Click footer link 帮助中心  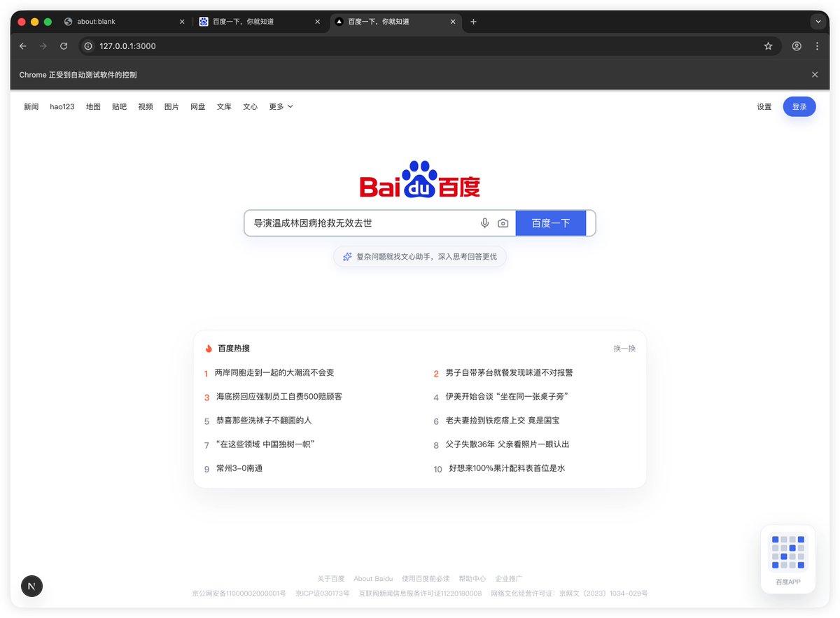pyautogui.click(x=472, y=579)
